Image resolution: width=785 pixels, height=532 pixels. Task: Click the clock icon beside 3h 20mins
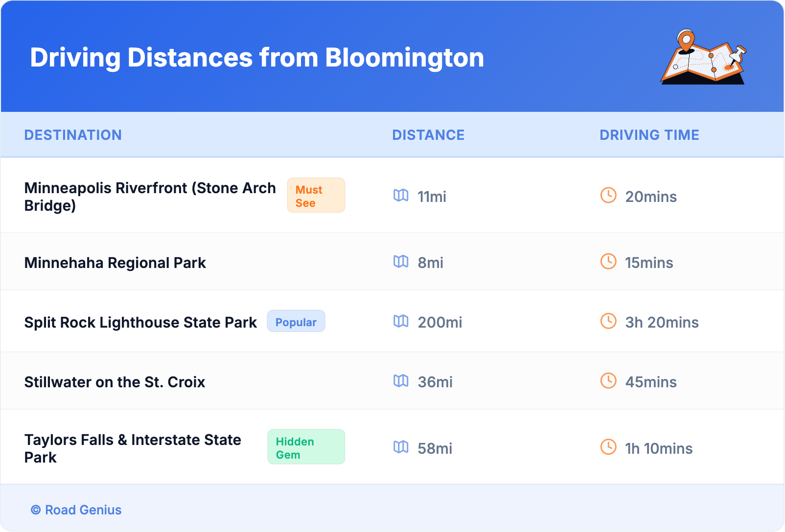tap(608, 321)
